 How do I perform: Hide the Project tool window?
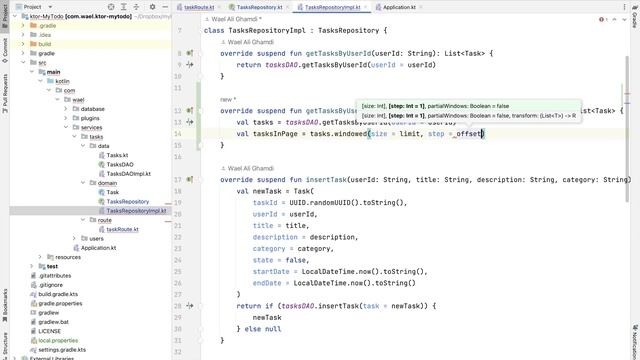pos(165,7)
